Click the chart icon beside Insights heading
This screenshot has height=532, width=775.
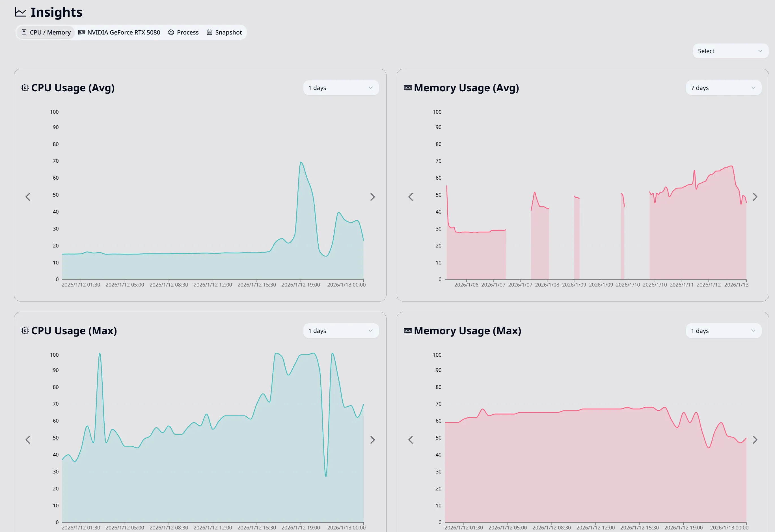(x=20, y=12)
